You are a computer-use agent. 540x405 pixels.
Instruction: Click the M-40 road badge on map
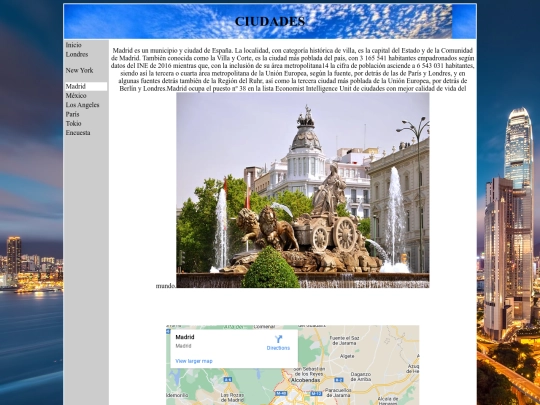pyautogui.click(x=281, y=393)
